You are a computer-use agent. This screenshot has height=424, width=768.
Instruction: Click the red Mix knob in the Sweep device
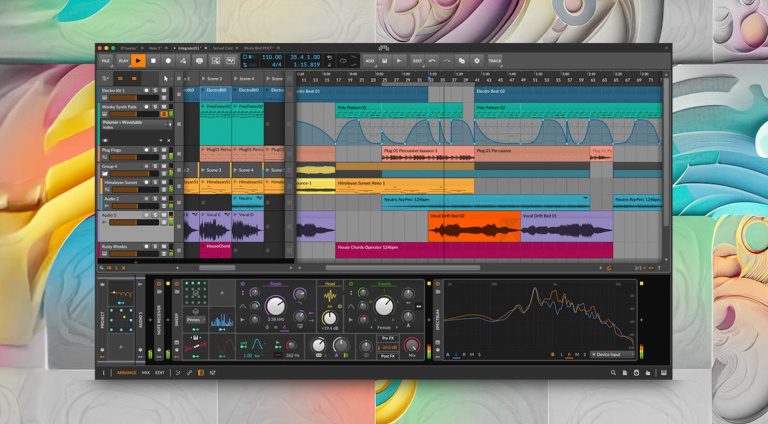[x=411, y=345]
